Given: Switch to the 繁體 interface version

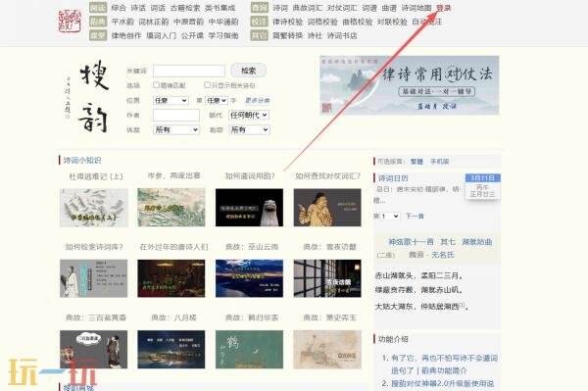Looking at the screenshot, I should tap(416, 162).
